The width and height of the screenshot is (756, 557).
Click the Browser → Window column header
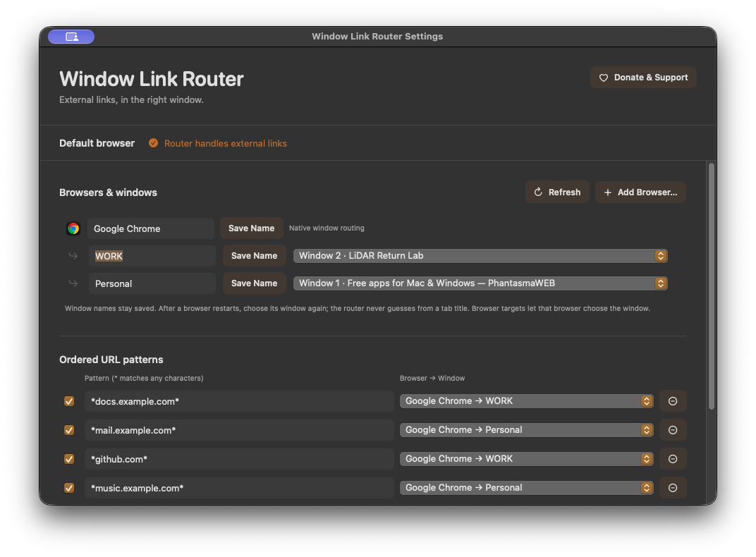[x=432, y=378]
